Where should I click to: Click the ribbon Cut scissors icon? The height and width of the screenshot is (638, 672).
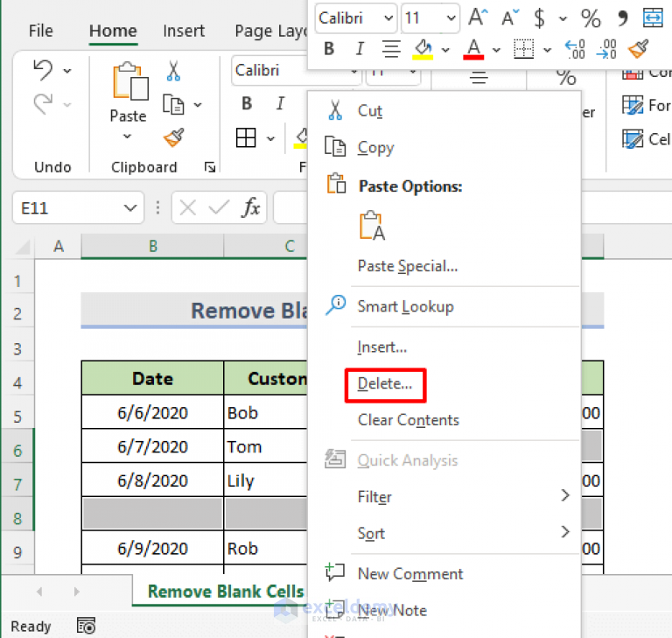(173, 71)
